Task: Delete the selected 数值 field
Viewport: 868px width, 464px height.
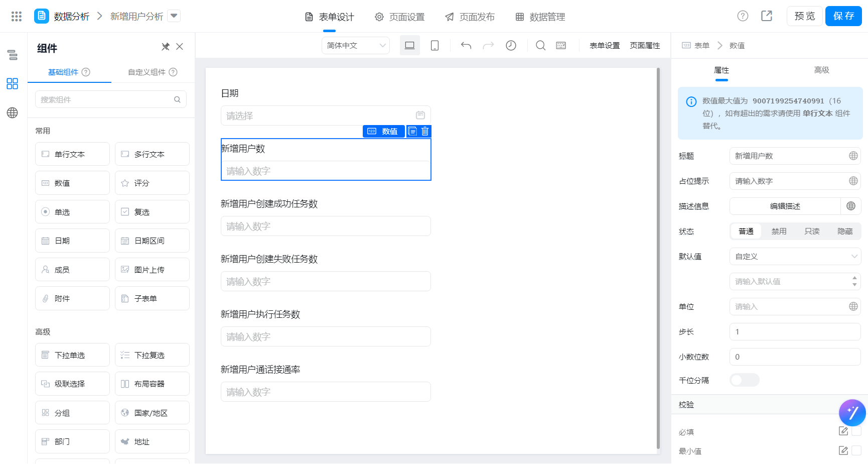Action: coord(425,131)
